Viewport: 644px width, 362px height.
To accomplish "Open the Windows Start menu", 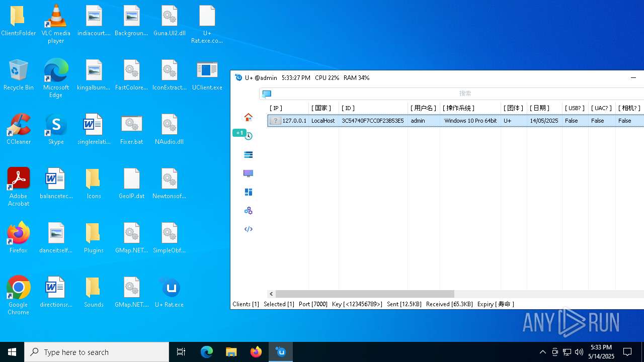I will pyautogui.click(x=12, y=352).
